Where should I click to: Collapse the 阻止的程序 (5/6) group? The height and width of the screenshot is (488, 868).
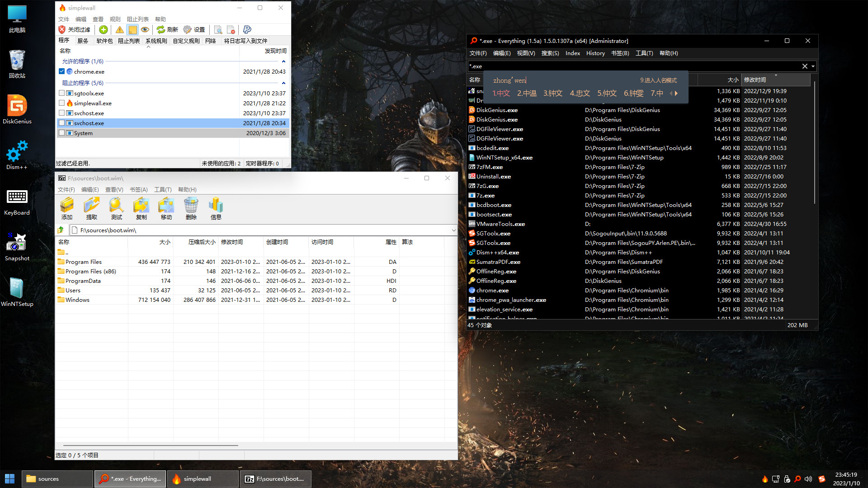click(x=283, y=83)
